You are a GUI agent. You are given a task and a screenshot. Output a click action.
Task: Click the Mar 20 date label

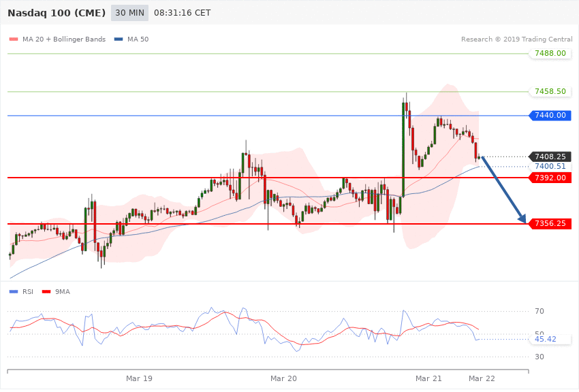(283, 378)
